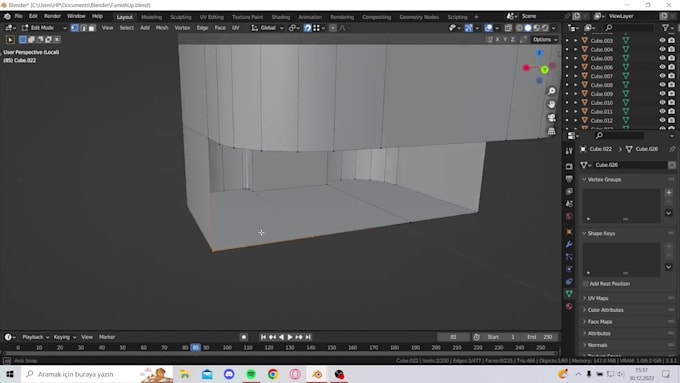Open the Tool properties tab icon

point(569,151)
